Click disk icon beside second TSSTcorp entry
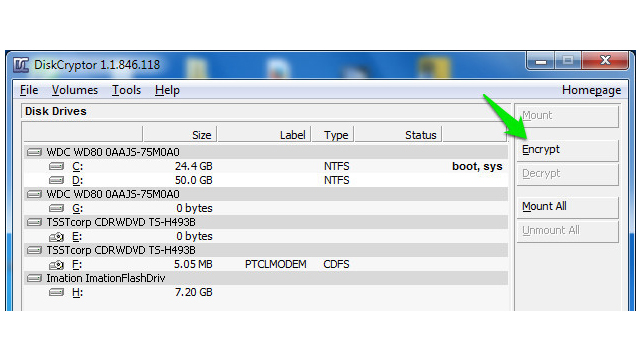Image resolution: width=640 pixels, height=360 pixels. [34, 250]
